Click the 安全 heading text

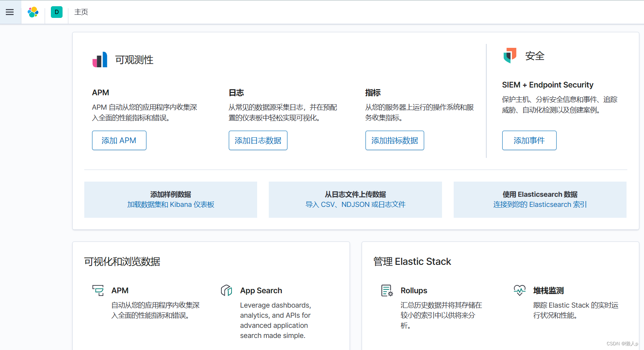click(535, 56)
